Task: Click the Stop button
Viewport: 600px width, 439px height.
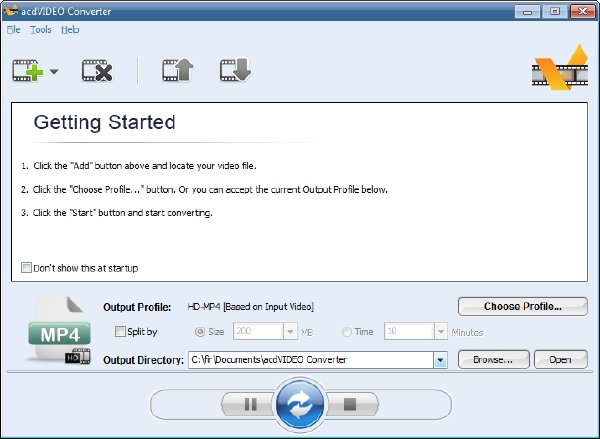Action: coord(350,404)
